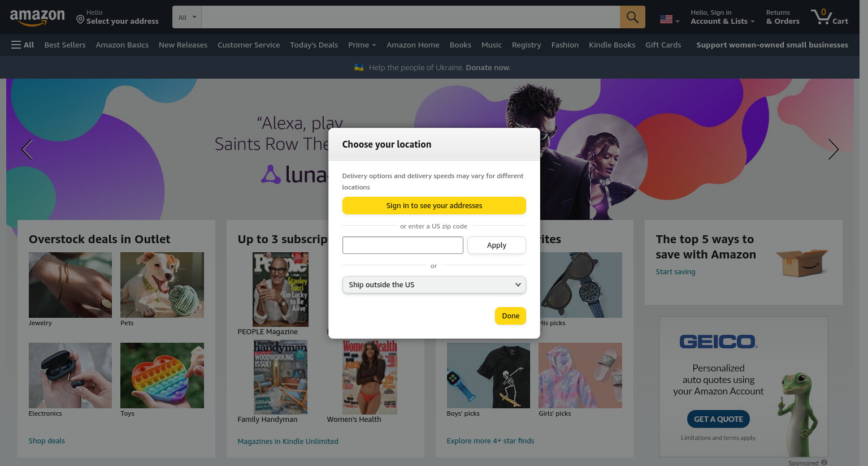
Task: Click Sign in to see your addresses
Action: [434, 205]
